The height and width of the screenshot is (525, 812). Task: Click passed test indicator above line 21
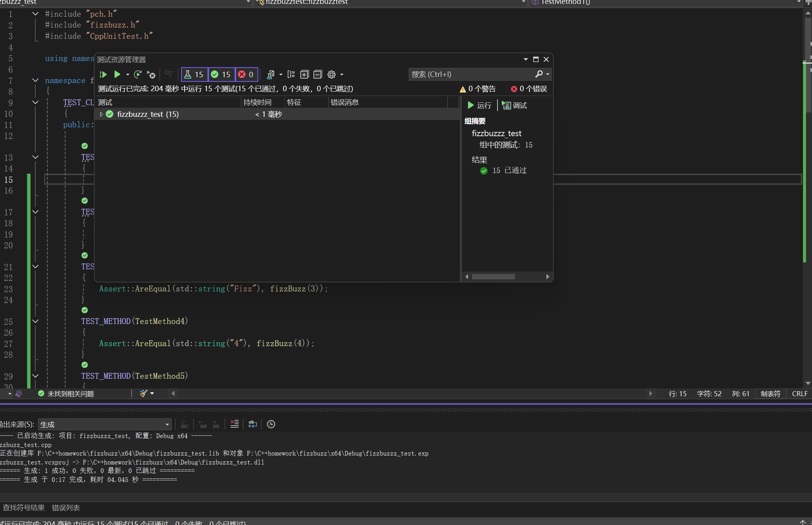tap(85, 255)
